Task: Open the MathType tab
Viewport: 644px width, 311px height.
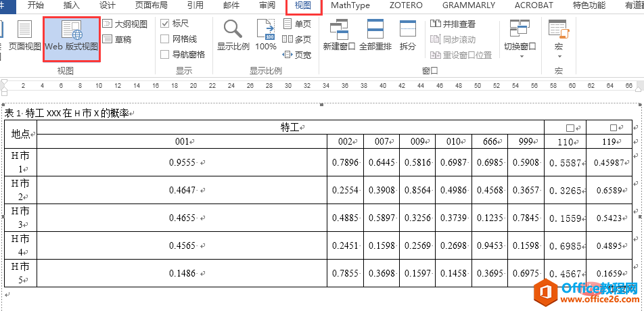Action: (x=350, y=5)
